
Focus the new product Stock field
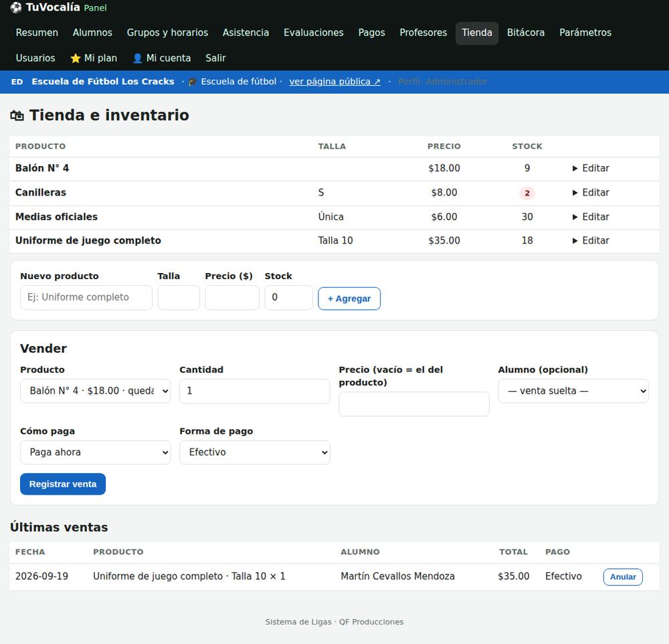click(x=289, y=297)
